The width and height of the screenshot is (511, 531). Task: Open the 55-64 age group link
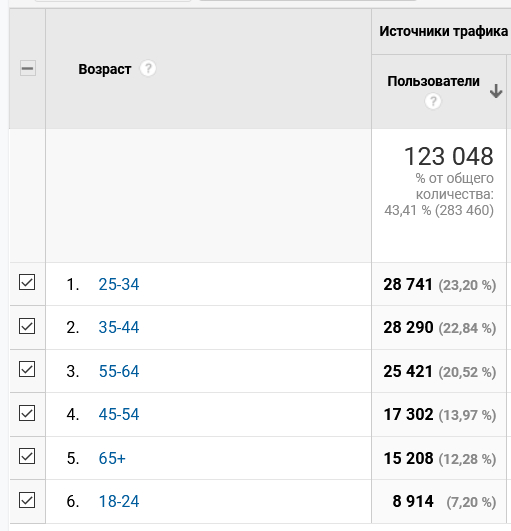(x=119, y=371)
